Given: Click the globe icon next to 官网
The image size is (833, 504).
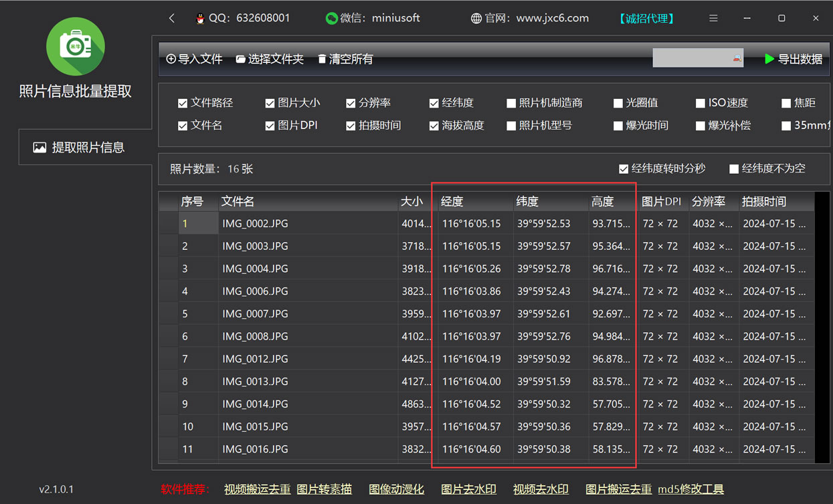Looking at the screenshot, I should click(x=476, y=19).
